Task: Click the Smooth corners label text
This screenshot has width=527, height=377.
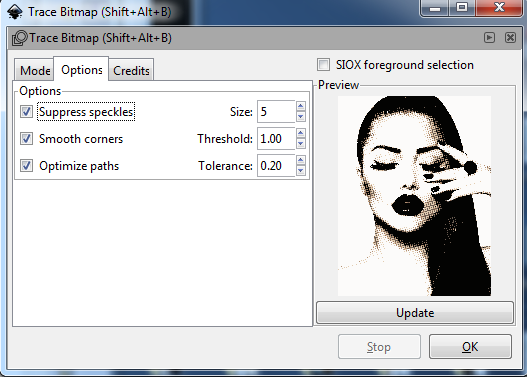Action: [81, 139]
